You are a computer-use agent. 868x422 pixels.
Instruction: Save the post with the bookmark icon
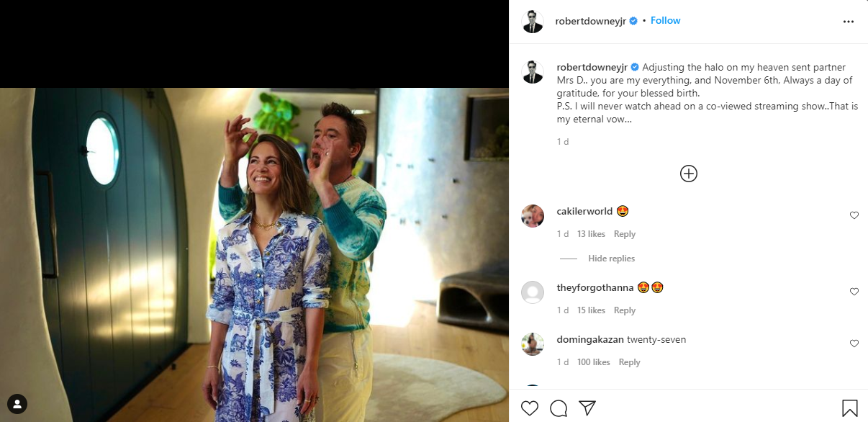[x=849, y=408]
